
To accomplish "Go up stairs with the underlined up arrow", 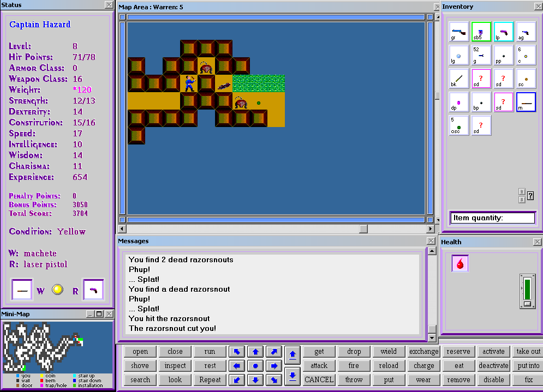I will click(x=293, y=355).
